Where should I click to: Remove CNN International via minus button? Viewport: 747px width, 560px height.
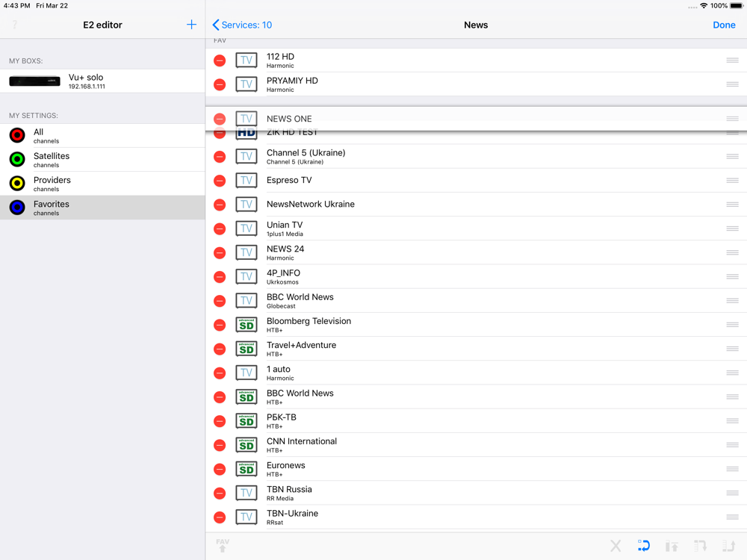(x=220, y=445)
